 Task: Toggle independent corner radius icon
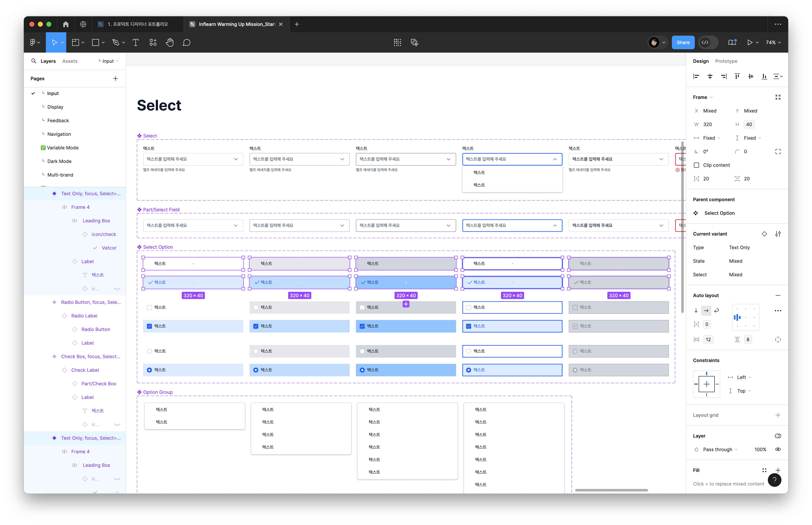tap(778, 151)
